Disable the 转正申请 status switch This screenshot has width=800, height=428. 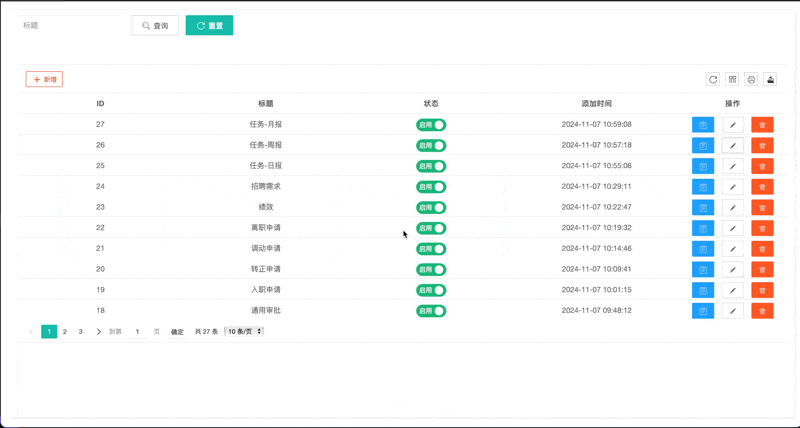431,269
